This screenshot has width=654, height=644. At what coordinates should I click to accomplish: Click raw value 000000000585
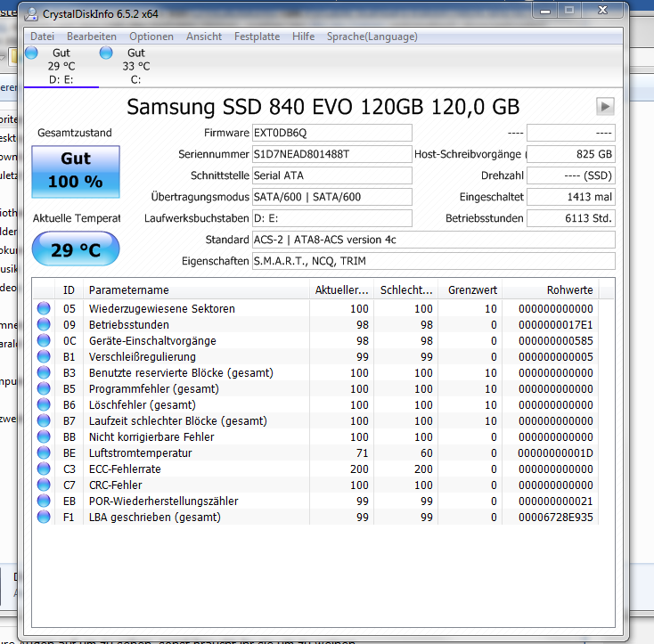pos(556,340)
